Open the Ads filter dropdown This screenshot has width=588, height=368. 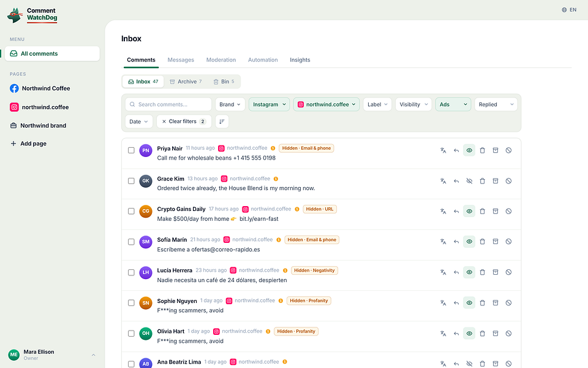pos(453,104)
